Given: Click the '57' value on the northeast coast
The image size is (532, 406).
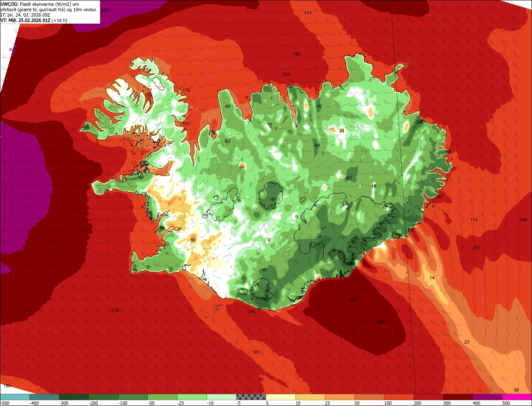Looking at the screenshot, I should [x=396, y=72].
